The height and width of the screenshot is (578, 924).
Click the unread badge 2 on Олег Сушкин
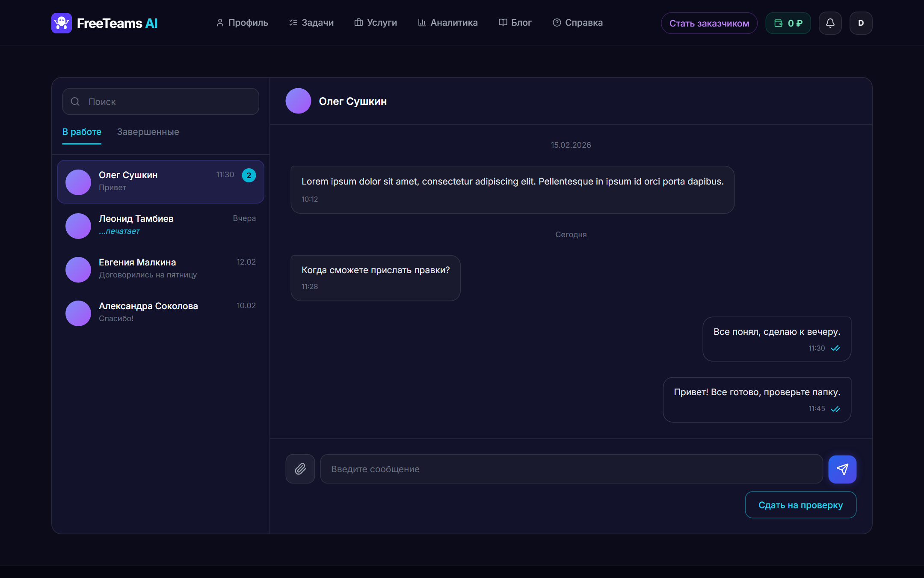point(249,175)
